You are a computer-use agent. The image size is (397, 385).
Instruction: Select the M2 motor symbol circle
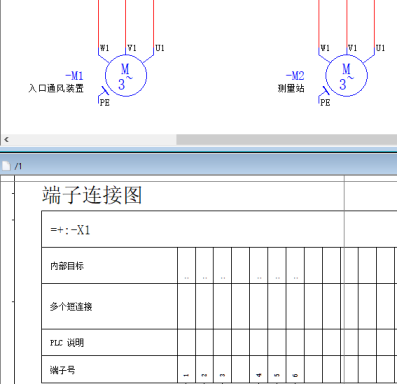(x=347, y=76)
